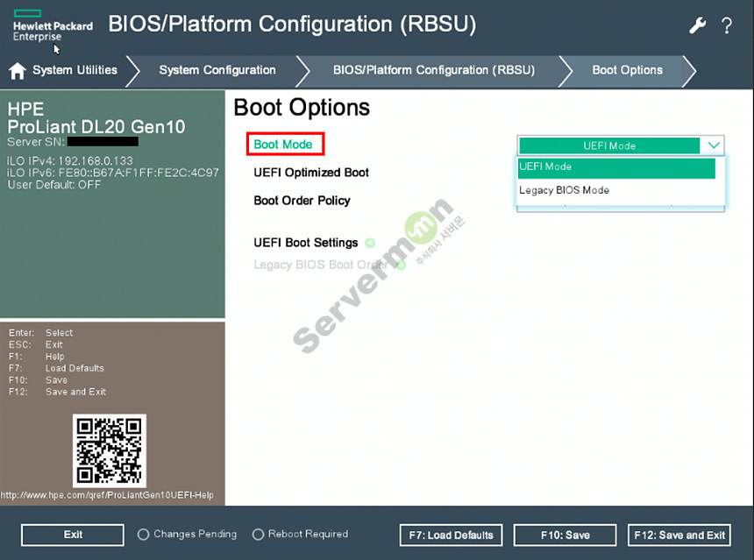Select the Boot Mode setting label

coord(283,145)
